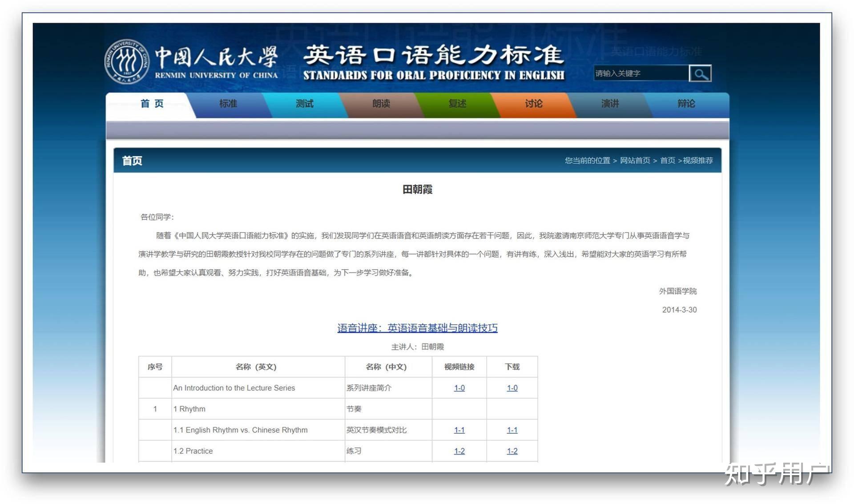Screen dimensions: 854x504
Task: Play video 1-0 for the lecture series introduction
Action: (x=459, y=388)
